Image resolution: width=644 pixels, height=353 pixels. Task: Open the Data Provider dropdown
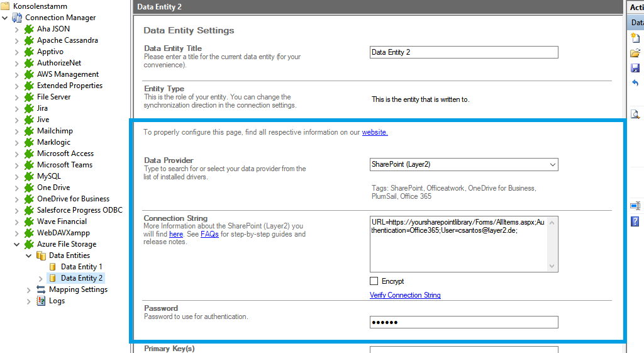552,165
